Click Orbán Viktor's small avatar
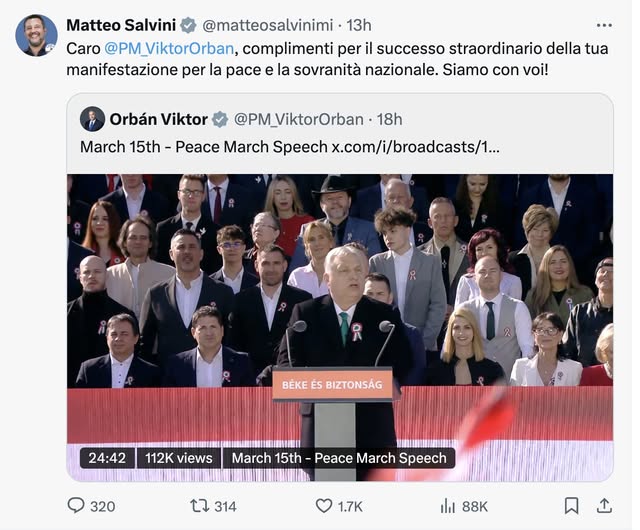Screen dimensions: 640x530 click(93, 119)
